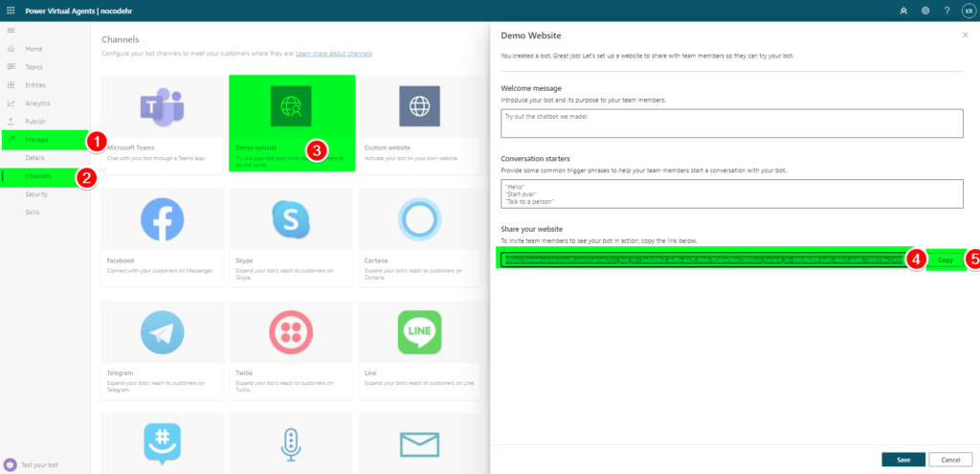Click the Skype card title text
This screenshot has height=474, width=980.
[x=244, y=260]
